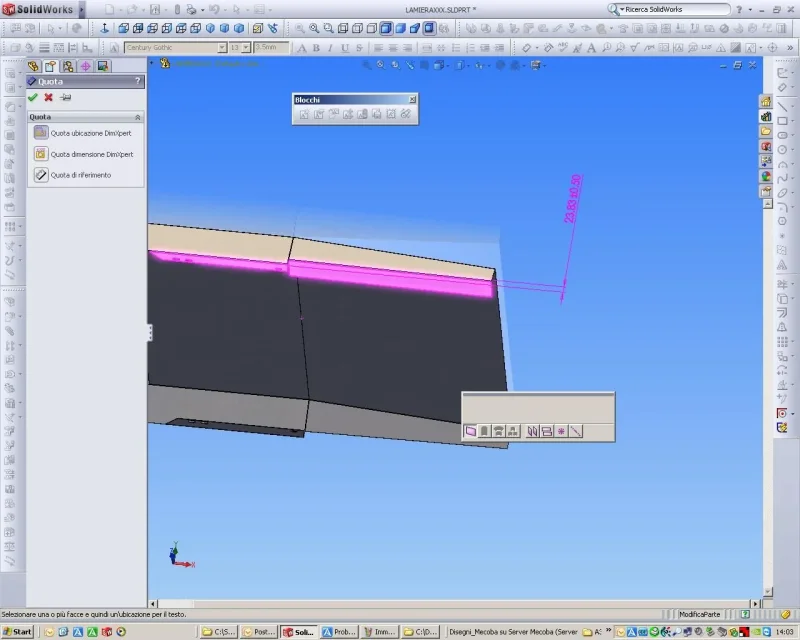Open the Help question mark menu
Viewport: 800px width, 640px height.
(x=739, y=9)
